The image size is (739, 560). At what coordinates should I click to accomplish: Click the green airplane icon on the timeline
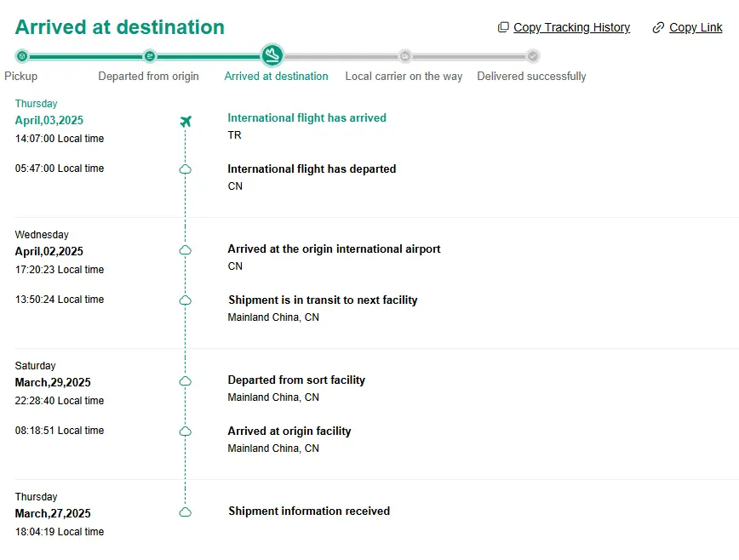point(186,121)
